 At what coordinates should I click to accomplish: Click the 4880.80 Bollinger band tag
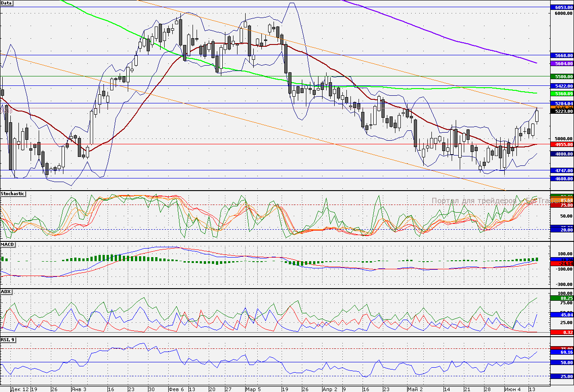(562, 154)
